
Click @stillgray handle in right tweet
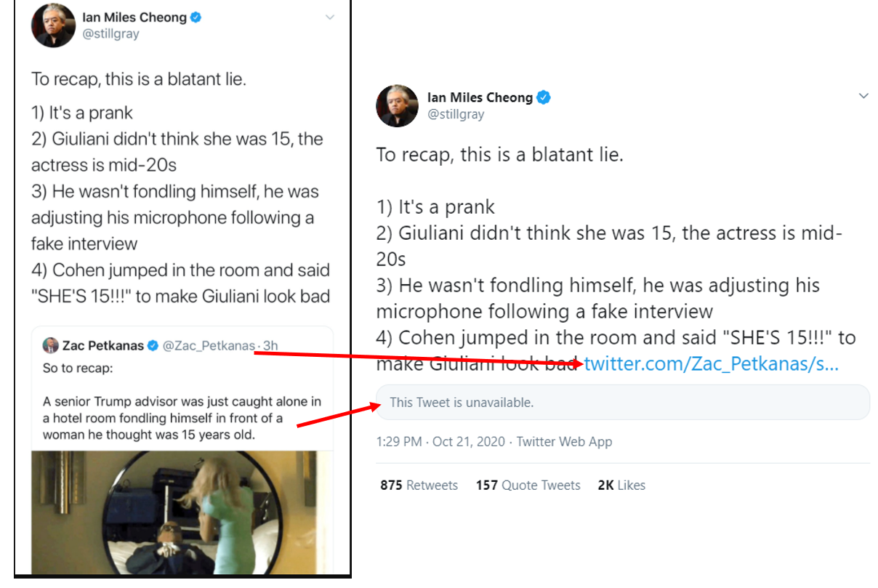click(x=456, y=114)
